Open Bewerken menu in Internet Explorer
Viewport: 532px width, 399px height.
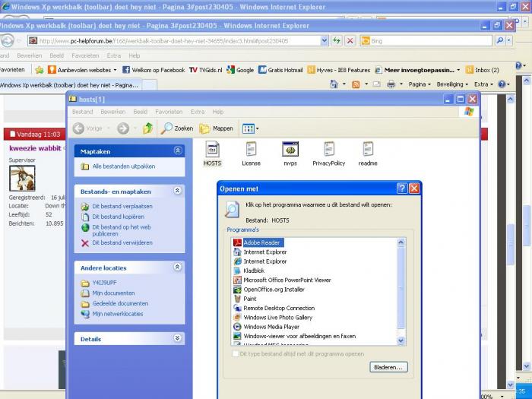pos(30,55)
